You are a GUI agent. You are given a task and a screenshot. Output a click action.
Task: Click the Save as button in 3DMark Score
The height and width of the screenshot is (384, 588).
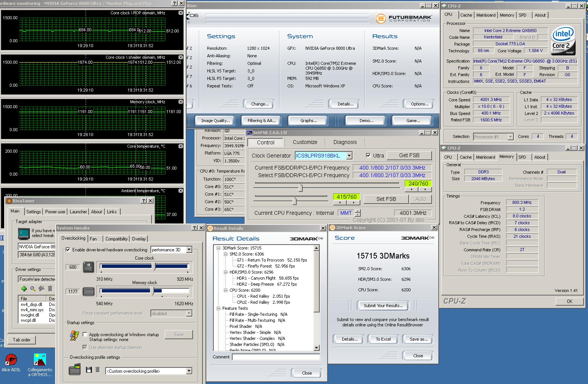[418, 339]
